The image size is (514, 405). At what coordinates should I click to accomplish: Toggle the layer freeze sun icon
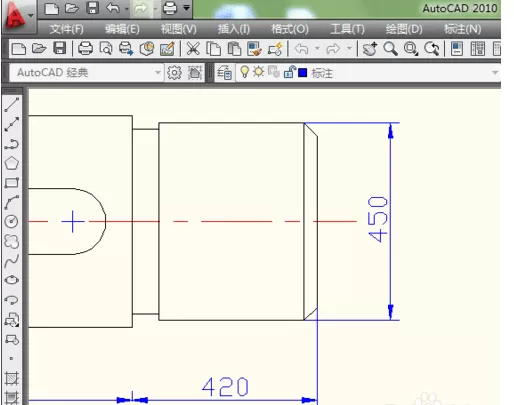tap(258, 72)
